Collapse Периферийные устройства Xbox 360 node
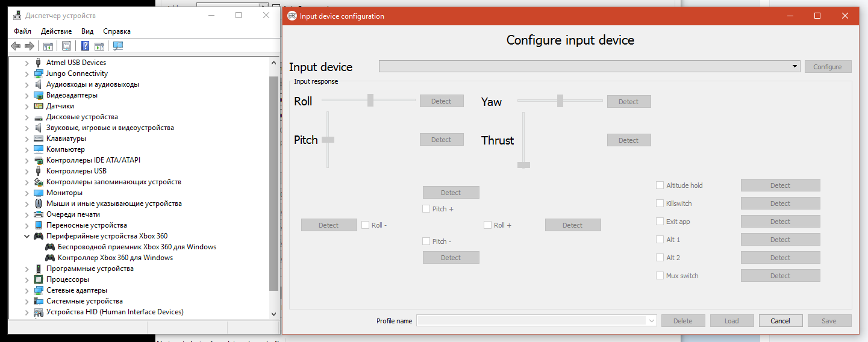 tap(27, 236)
